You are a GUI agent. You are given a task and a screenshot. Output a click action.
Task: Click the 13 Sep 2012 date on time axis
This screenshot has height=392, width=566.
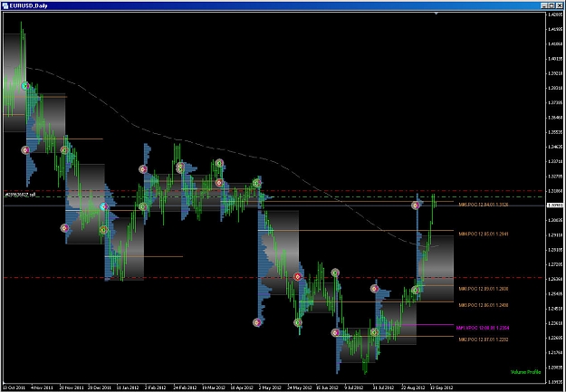coord(441,387)
